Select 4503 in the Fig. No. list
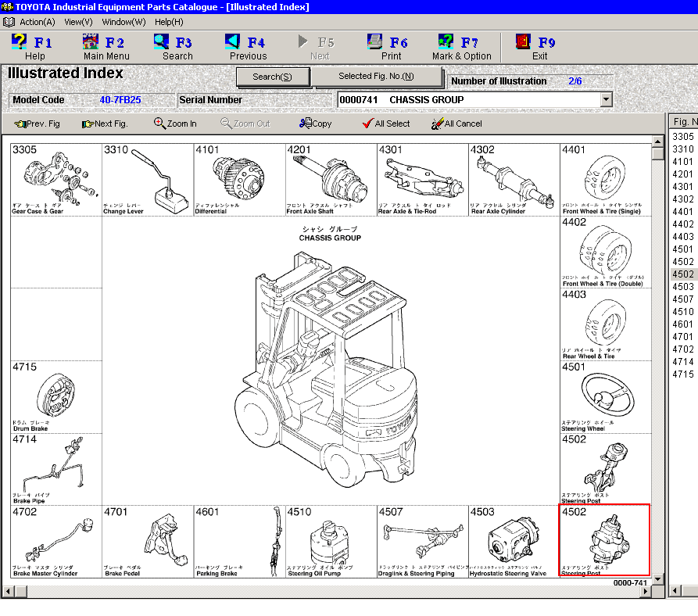This screenshot has height=616, width=698. click(x=683, y=286)
